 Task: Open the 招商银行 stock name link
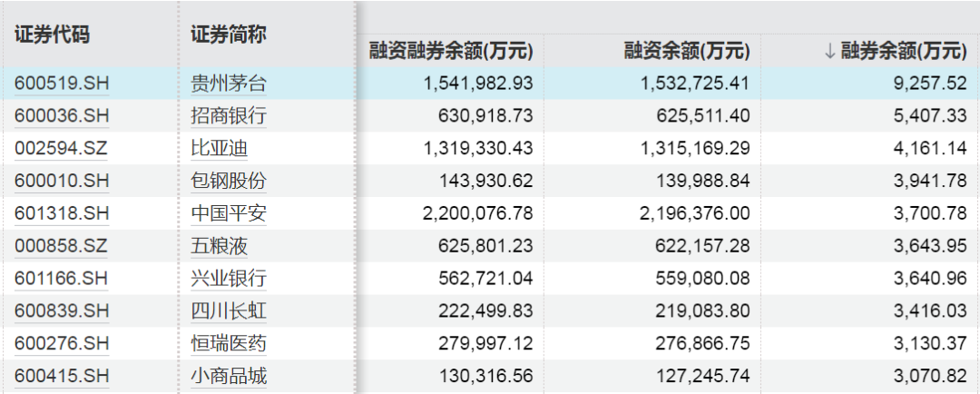click(x=229, y=115)
